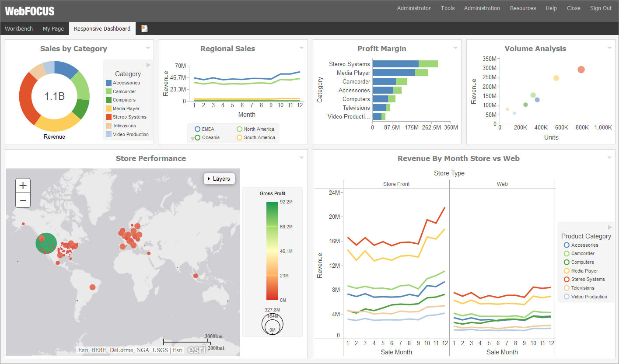
Task: Open the Sales by Category widget menu arrow
Action: tap(147, 48)
